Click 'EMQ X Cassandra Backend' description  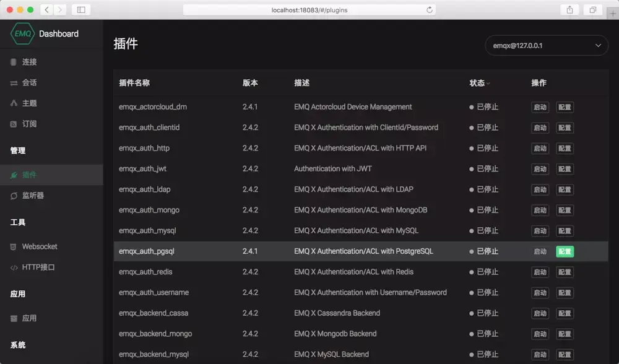tap(337, 313)
